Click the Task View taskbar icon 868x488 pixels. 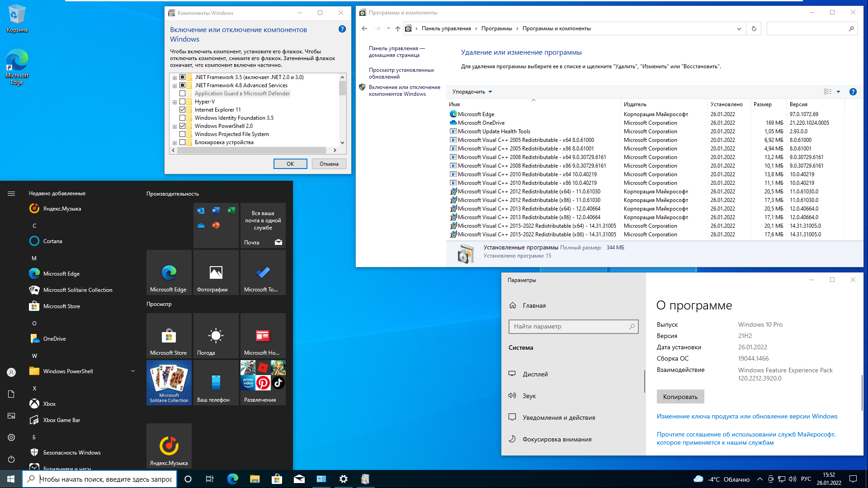coord(210,479)
